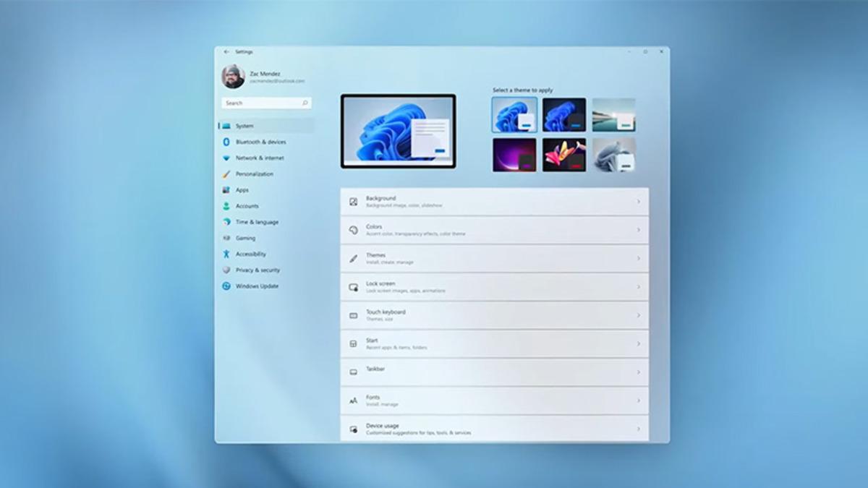This screenshot has height=488, width=868.
Task: Select the purple theme thumbnail
Action: click(514, 155)
